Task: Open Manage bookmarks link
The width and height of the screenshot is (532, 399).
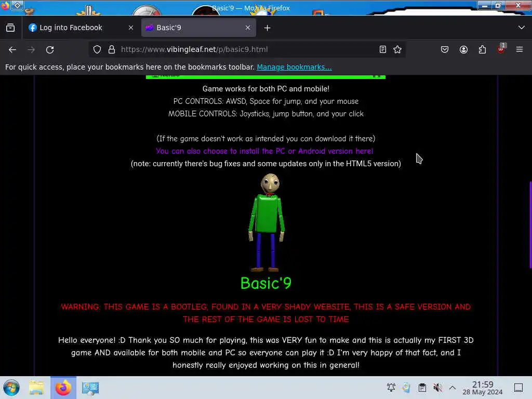Action: pyautogui.click(x=294, y=67)
